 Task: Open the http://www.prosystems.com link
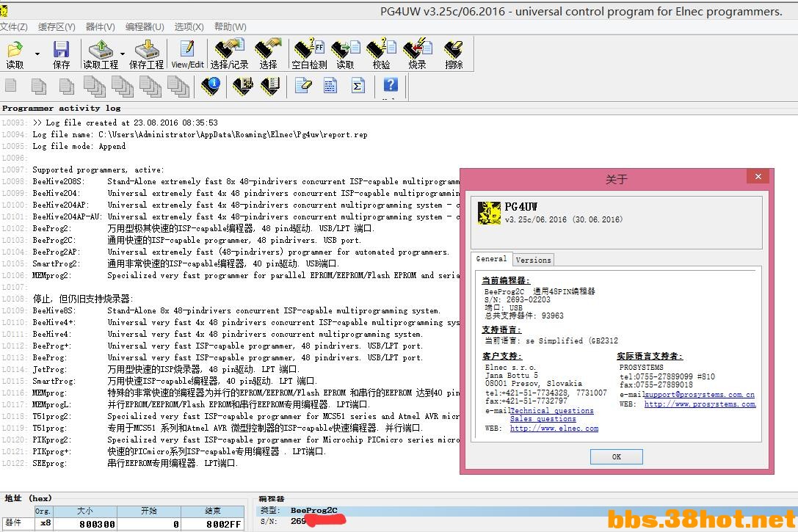pos(700,404)
